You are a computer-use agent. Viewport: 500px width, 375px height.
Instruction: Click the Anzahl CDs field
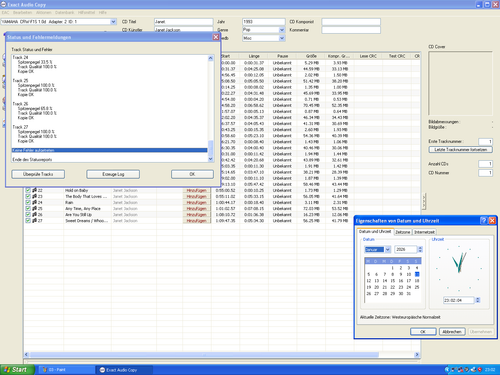(x=485, y=164)
